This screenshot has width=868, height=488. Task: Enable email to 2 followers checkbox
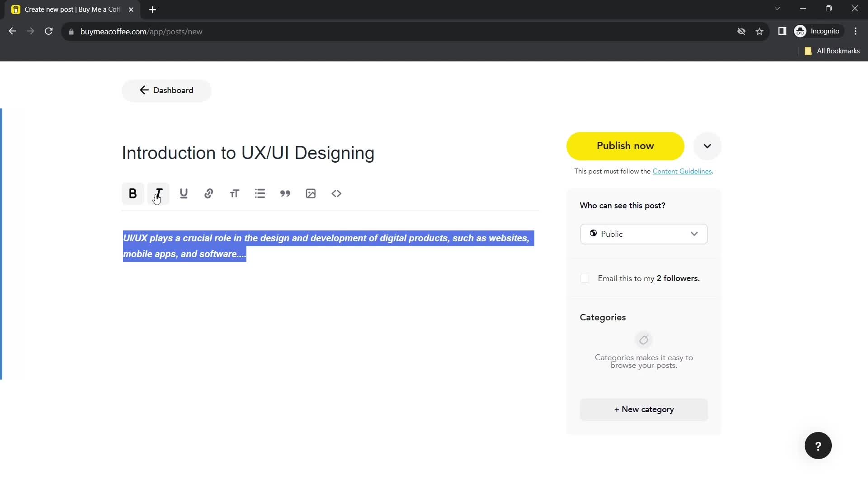pyautogui.click(x=585, y=278)
